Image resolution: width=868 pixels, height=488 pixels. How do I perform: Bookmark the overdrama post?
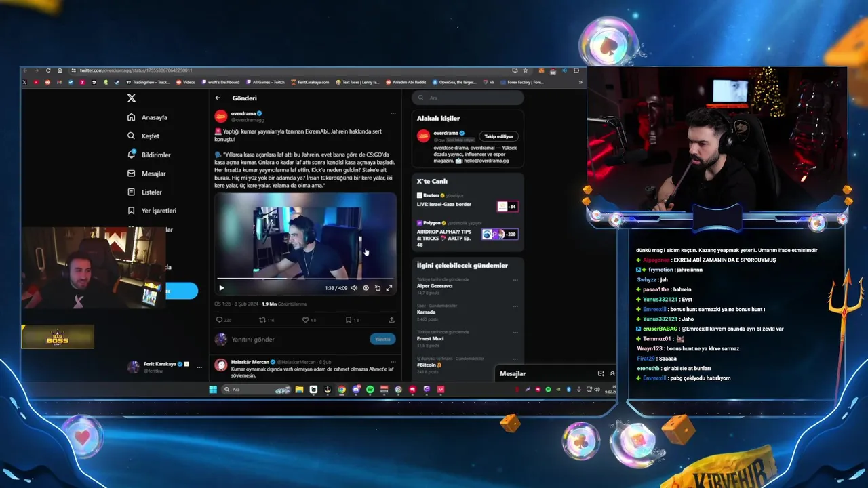352,320
